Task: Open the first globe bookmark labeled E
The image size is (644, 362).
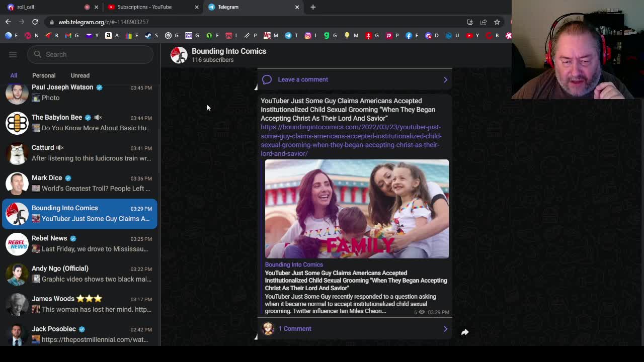Action: (11, 35)
